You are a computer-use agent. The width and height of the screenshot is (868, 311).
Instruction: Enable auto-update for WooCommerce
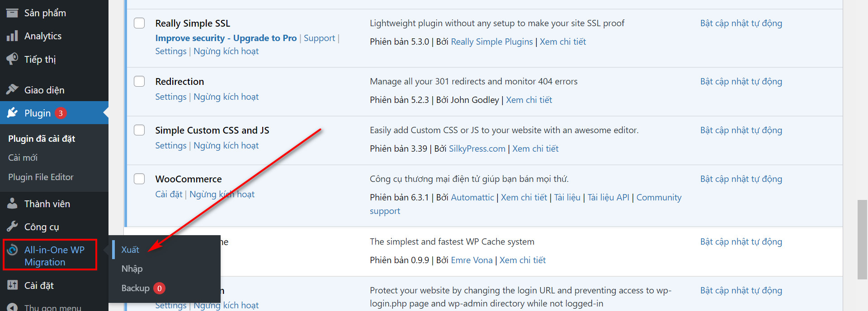pyautogui.click(x=741, y=179)
